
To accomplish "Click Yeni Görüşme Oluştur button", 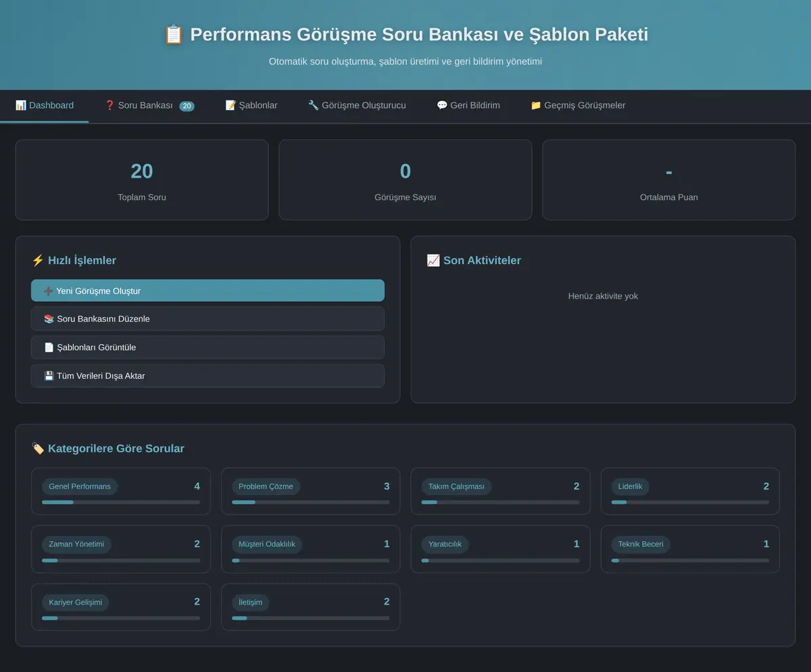I will [207, 290].
